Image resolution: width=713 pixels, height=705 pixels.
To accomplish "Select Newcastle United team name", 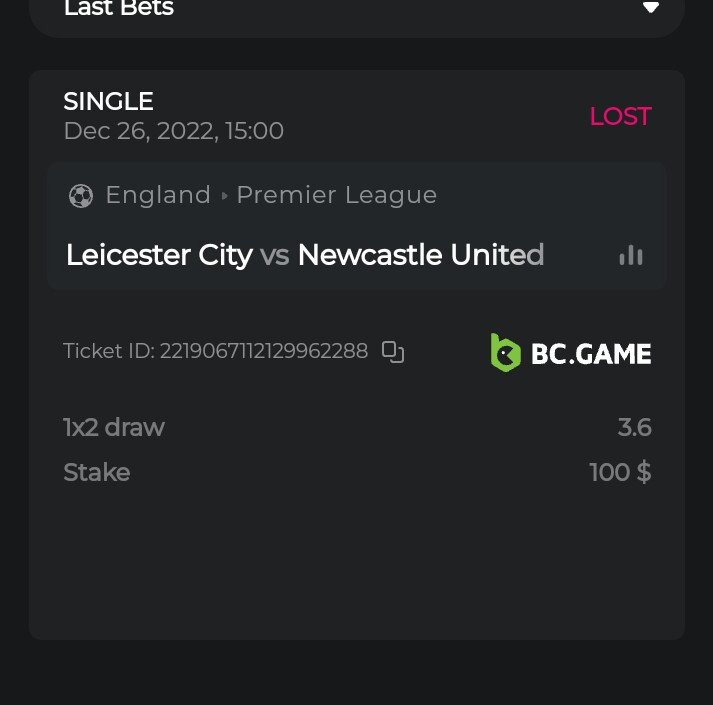I will [x=420, y=255].
